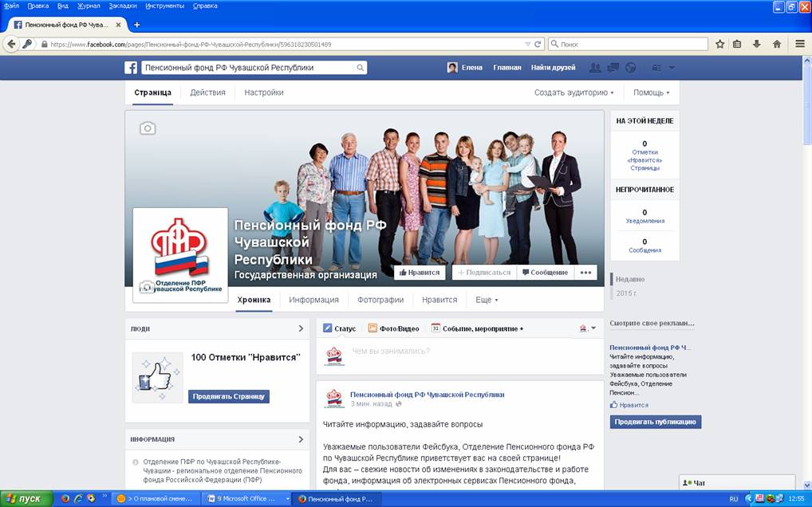Launch Internet Explorer from quick launch
The width and height of the screenshot is (812, 507).
pyautogui.click(x=78, y=499)
